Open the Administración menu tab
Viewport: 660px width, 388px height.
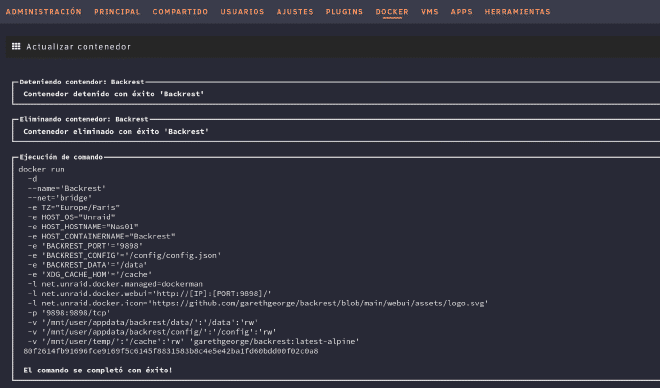click(44, 12)
